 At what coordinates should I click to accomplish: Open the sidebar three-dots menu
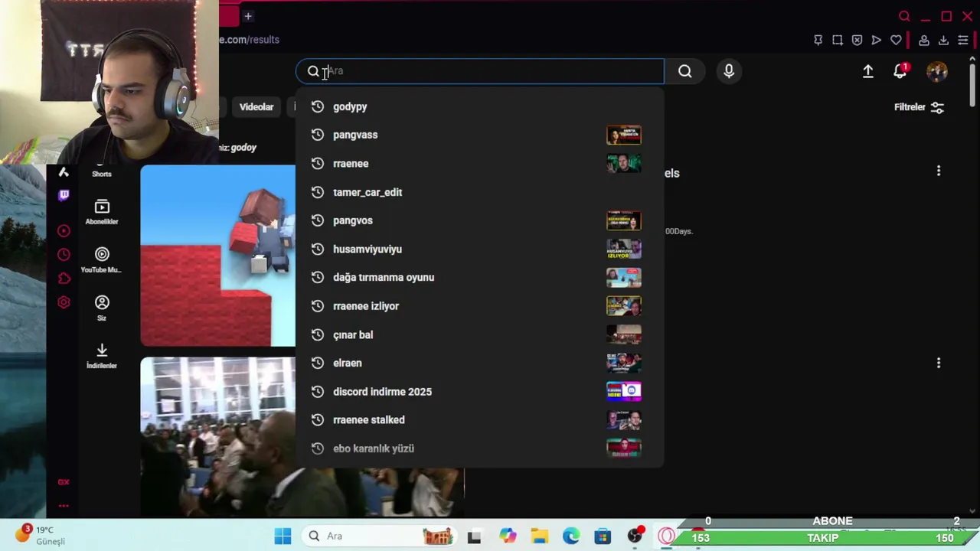pyautogui.click(x=64, y=506)
